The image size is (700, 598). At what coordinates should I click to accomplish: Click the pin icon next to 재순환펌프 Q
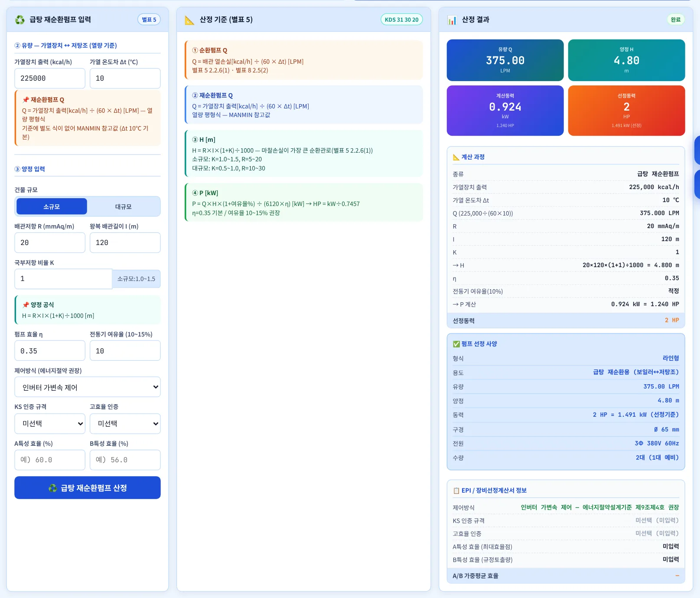[26, 100]
